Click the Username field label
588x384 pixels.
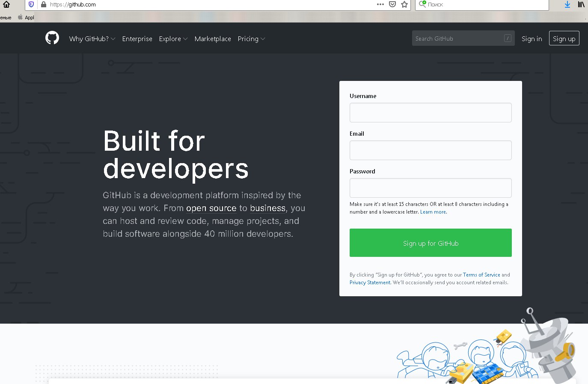[363, 96]
